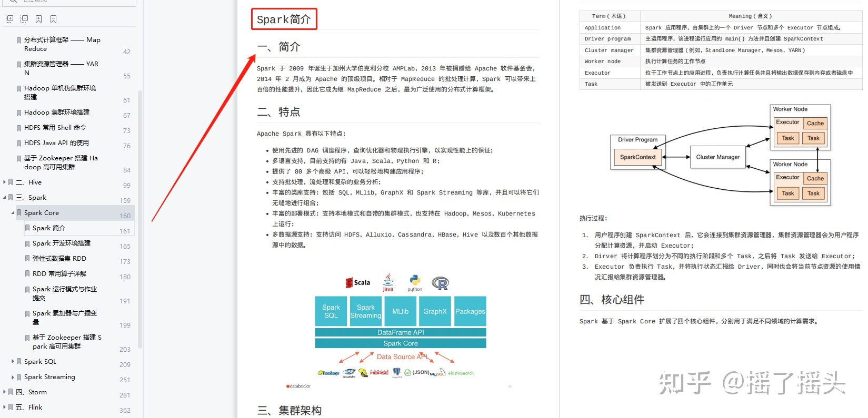Select the 三、Spark bookmark label

pyautogui.click(x=31, y=197)
